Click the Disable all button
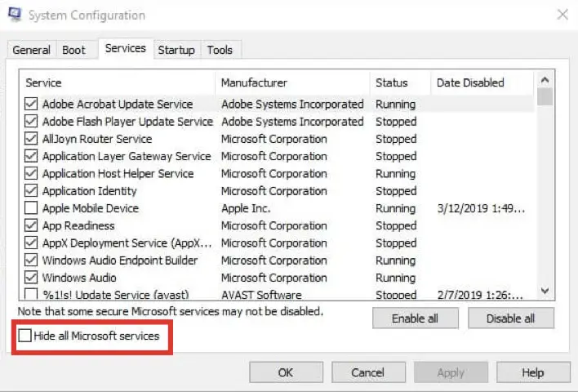 point(510,318)
